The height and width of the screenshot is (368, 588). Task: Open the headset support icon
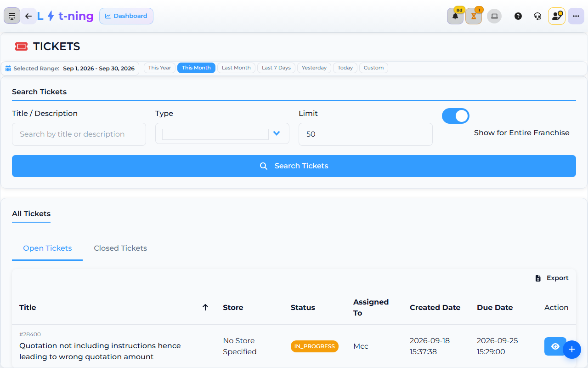(x=537, y=16)
